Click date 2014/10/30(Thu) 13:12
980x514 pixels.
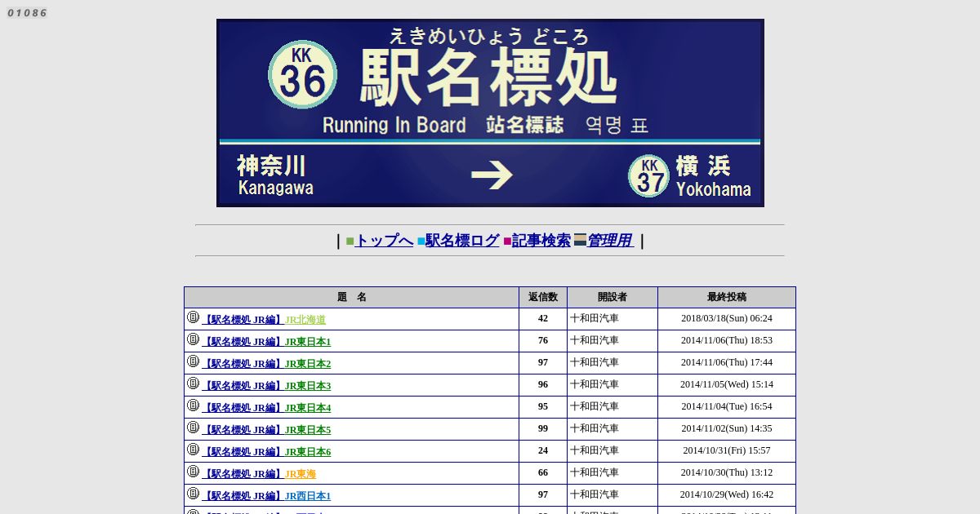click(727, 473)
